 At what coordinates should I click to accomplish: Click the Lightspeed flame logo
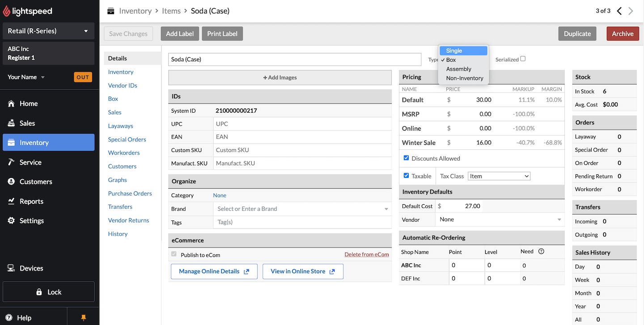coord(8,11)
